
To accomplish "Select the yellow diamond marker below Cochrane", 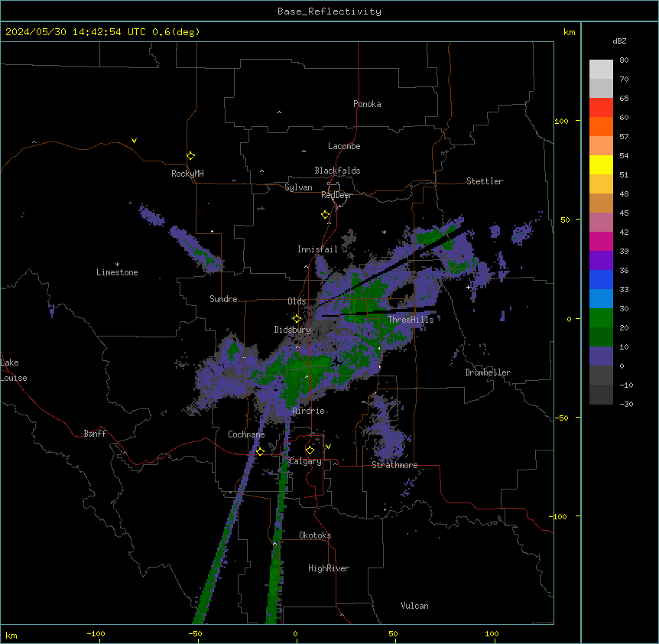I will point(260,451).
